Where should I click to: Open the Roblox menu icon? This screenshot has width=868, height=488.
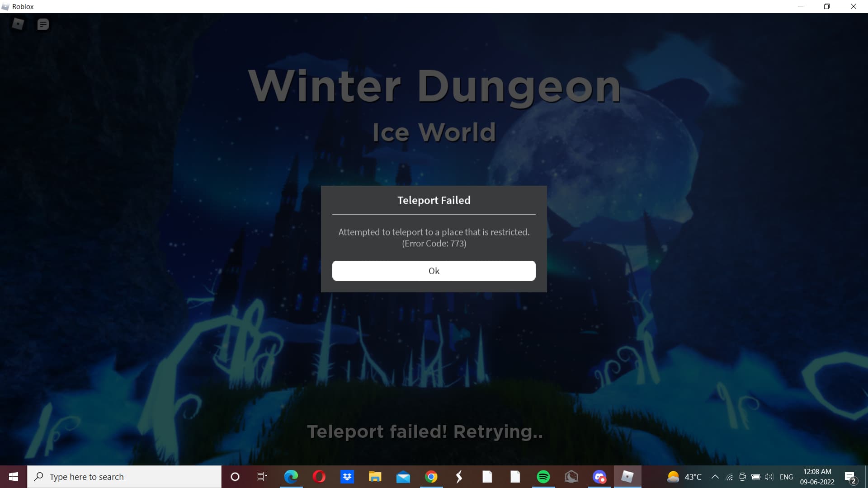(18, 24)
